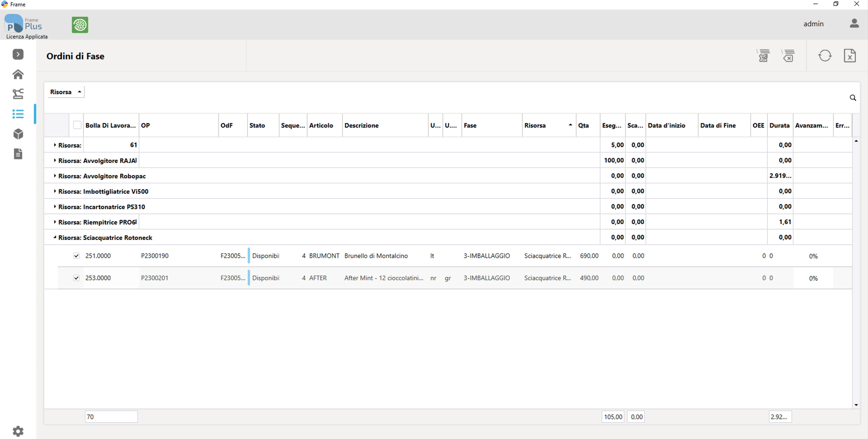Uncheck the row 251.0000 checkbox

pyautogui.click(x=76, y=256)
